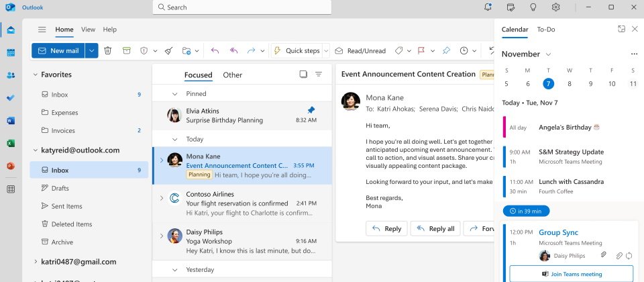Image resolution: width=644 pixels, height=282 pixels.
Task: Expand the November month picker
Action: click(x=548, y=54)
